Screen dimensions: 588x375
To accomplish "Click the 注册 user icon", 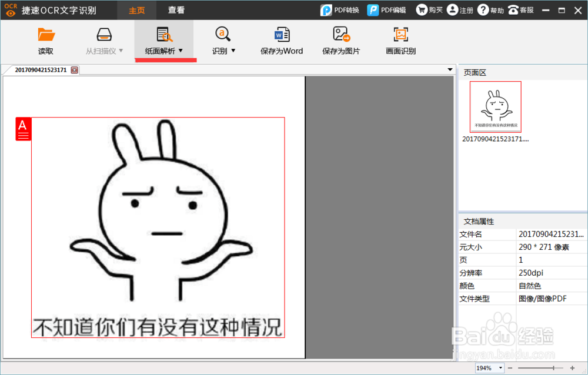I will pos(453,10).
